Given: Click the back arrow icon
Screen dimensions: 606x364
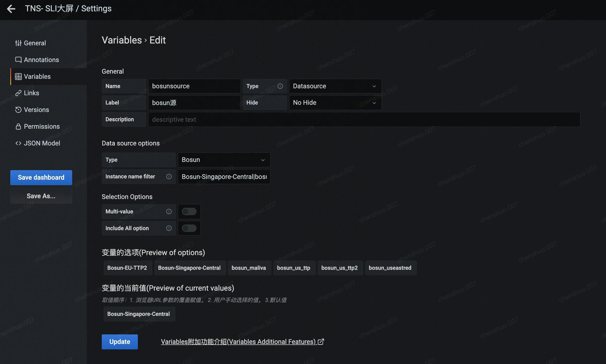Looking at the screenshot, I should [x=11, y=9].
